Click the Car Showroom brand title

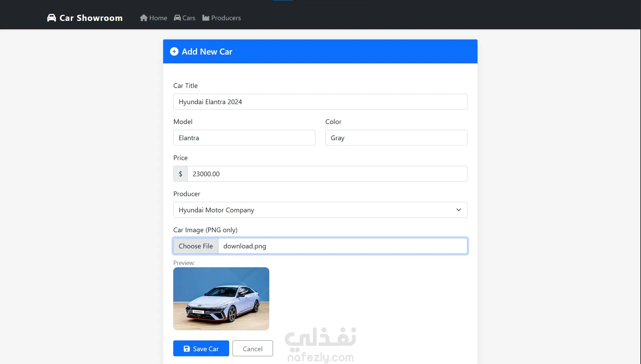91,18
